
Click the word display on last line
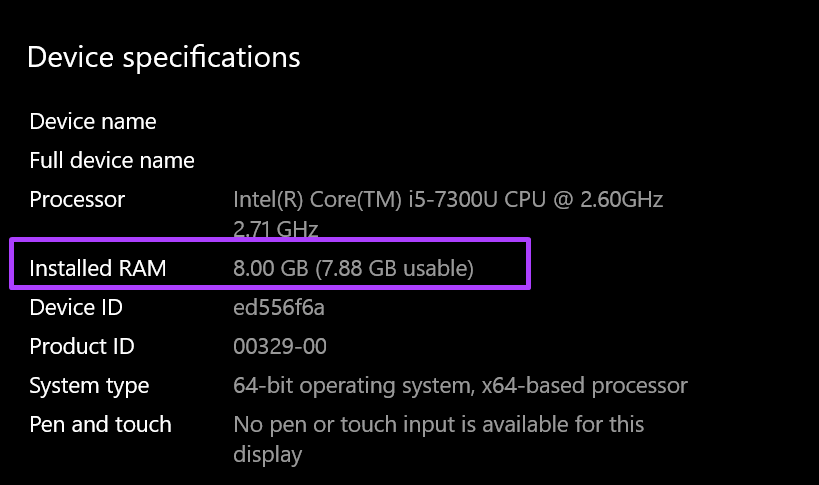pos(267,455)
